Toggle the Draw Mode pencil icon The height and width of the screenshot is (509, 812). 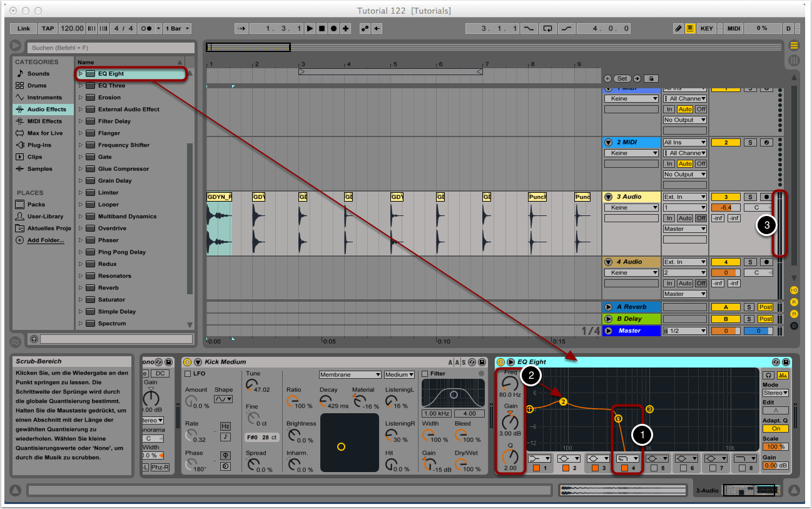(x=679, y=29)
